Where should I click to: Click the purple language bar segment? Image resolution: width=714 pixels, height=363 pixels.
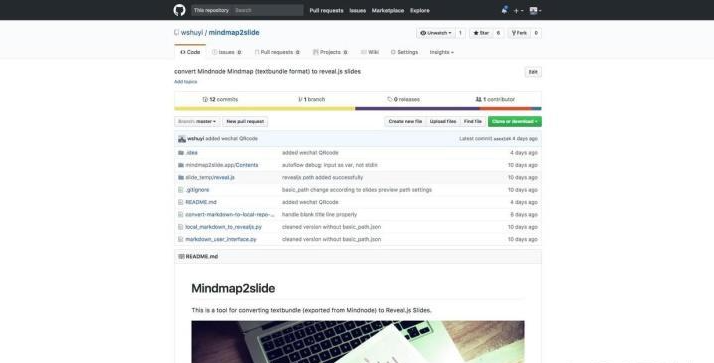coord(417,109)
